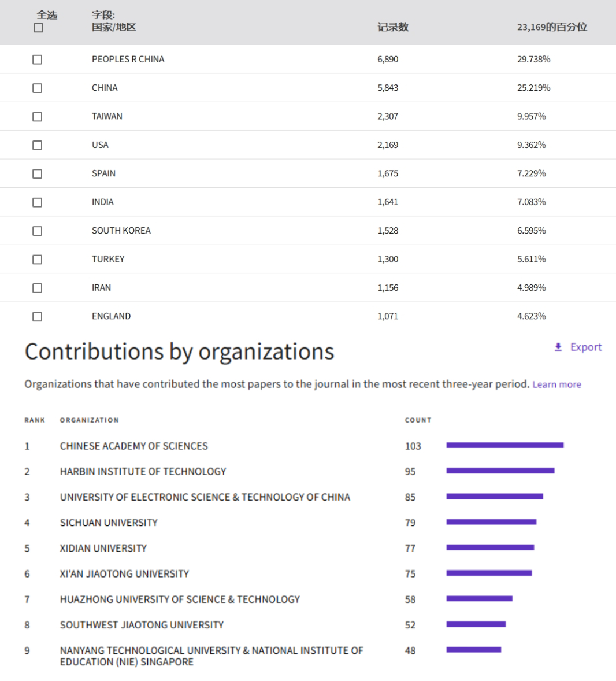This screenshot has width=616, height=681.
Task: Check the PEOPLES R CHINA row checkbox
Action: (38, 60)
